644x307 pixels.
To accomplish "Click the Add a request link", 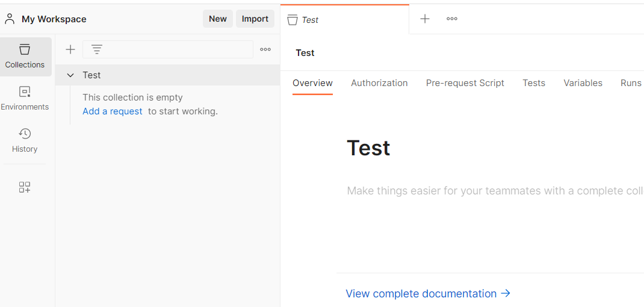I will tap(113, 111).
